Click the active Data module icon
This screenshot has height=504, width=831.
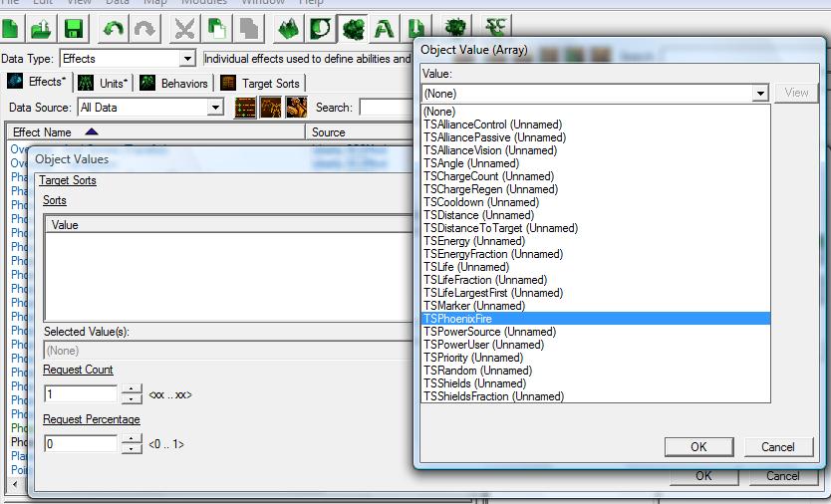(352, 28)
